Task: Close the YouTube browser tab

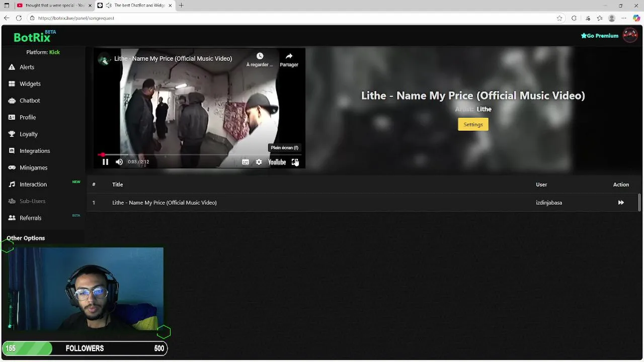Action: [90, 6]
